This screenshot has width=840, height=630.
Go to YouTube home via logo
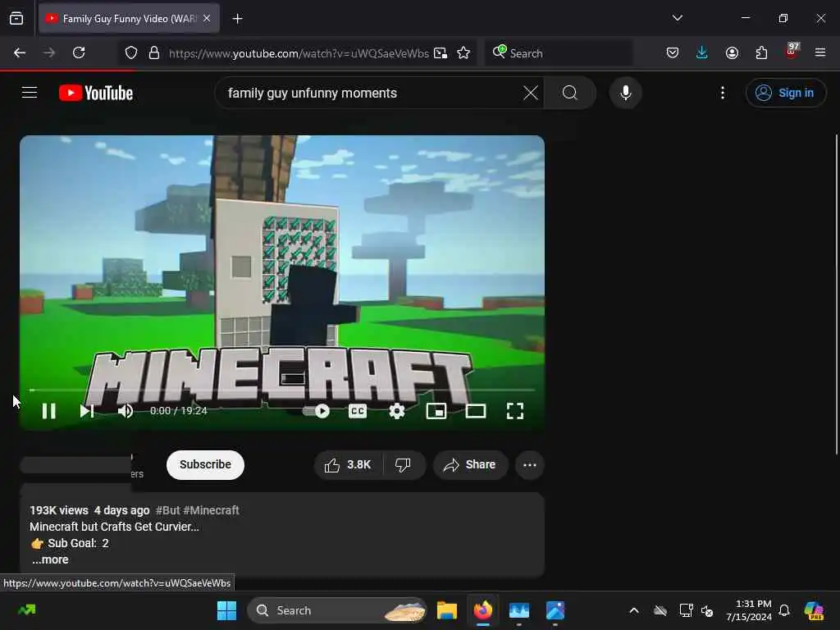pyautogui.click(x=96, y=93)
